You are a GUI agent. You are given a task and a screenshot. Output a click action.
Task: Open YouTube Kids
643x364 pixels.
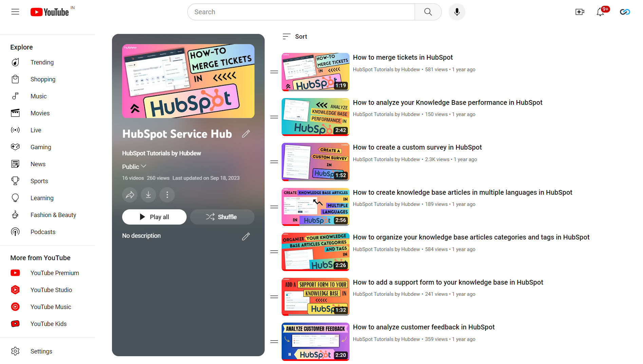point(49,324)
